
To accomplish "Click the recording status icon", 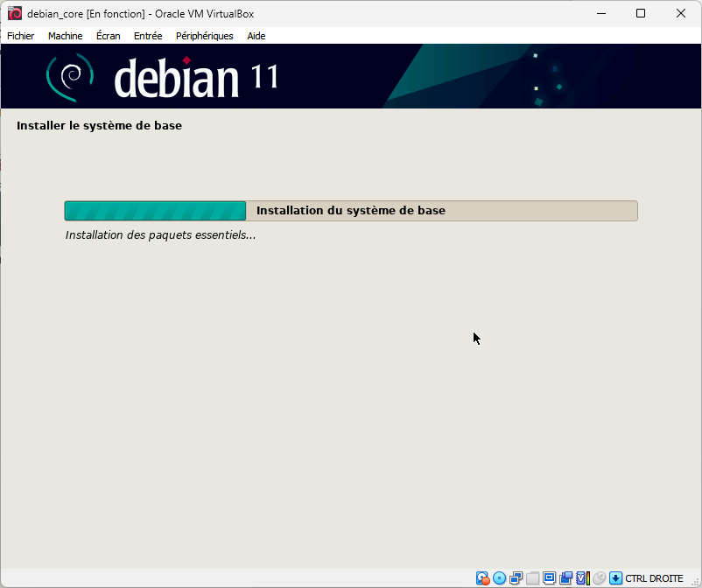I will tap(566, 578).
